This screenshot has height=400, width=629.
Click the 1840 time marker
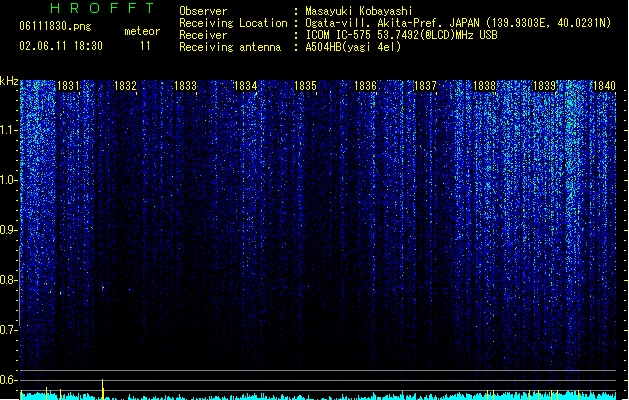[x=604, y=86]
